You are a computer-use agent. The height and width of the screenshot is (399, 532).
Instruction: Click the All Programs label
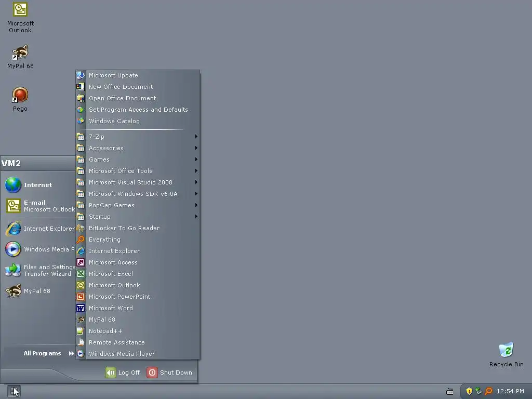pyautogui.click(x=43, y=353)
